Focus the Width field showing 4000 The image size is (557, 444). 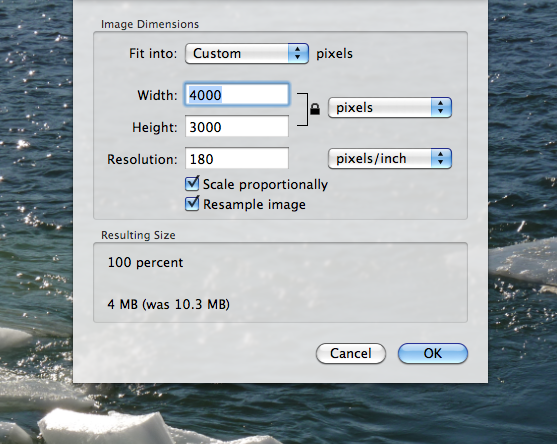[237, 95]
